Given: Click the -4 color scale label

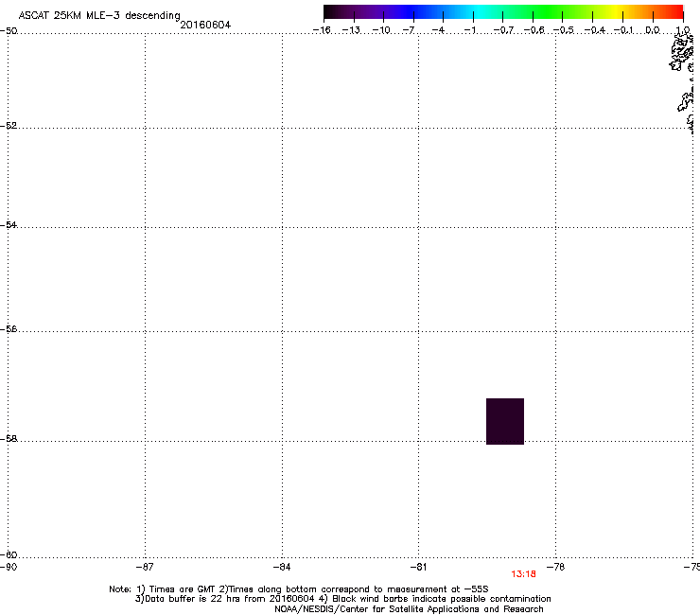Looking at the screenshot, I should [x=438, y=30].
